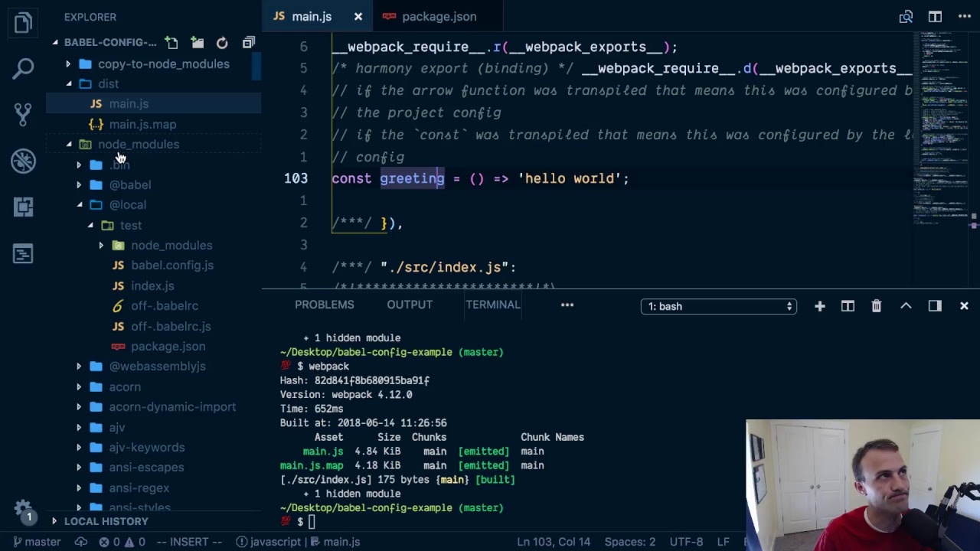Go to line via Ln 103, Col 14
This screenshot has height=551, width=980.
554,541
